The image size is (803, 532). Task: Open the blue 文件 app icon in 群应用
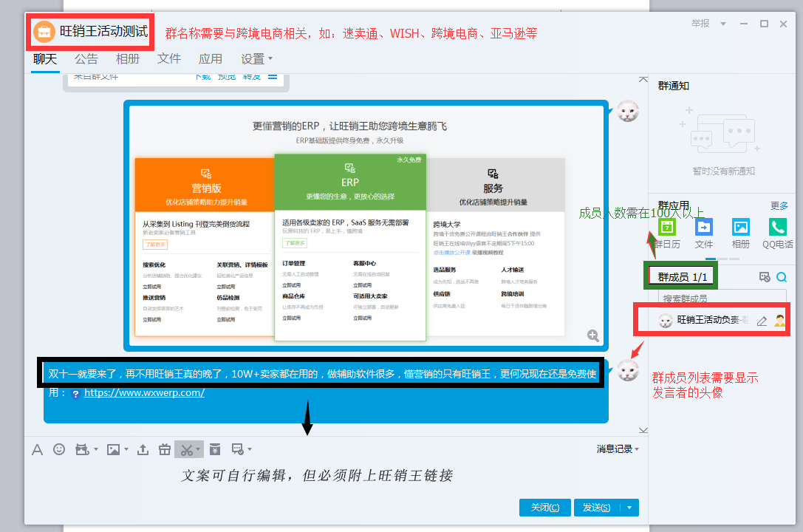pos(704,227)
